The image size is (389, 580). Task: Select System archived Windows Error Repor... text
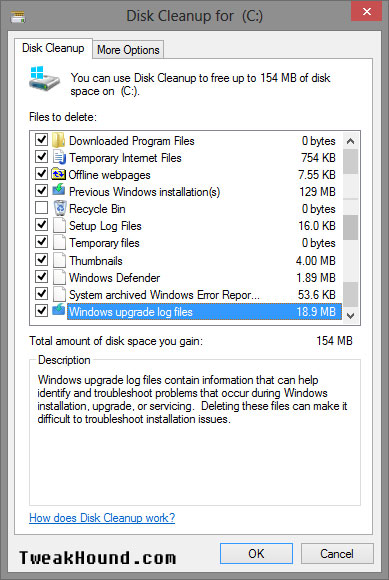[x=164, y=295]
